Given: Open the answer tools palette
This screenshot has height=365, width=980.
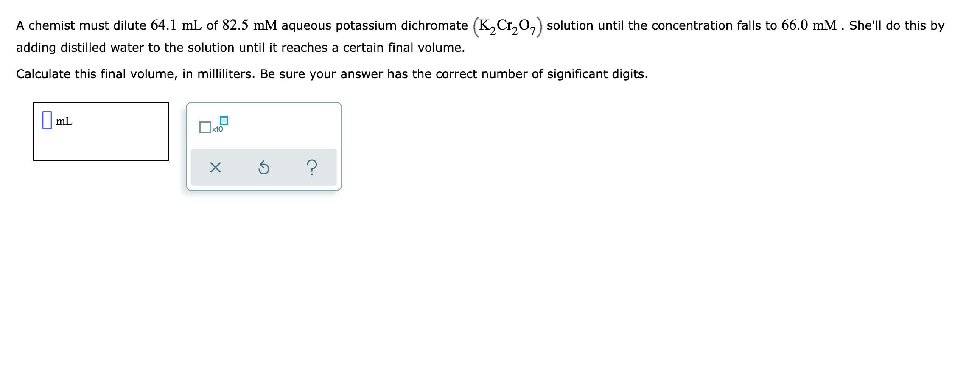Looking at the screenshot, I should [264, 146].
